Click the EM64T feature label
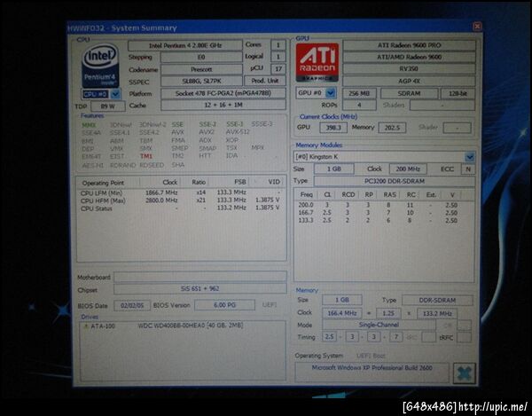The image size is (532, 416). point(91,157)
